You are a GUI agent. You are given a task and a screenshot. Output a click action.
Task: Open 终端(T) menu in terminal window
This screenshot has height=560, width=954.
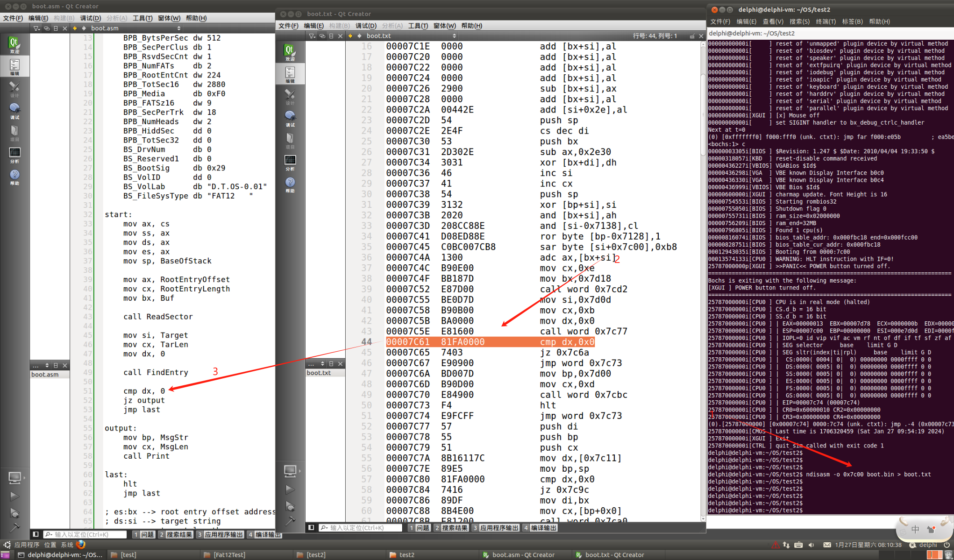pos(826,21)
